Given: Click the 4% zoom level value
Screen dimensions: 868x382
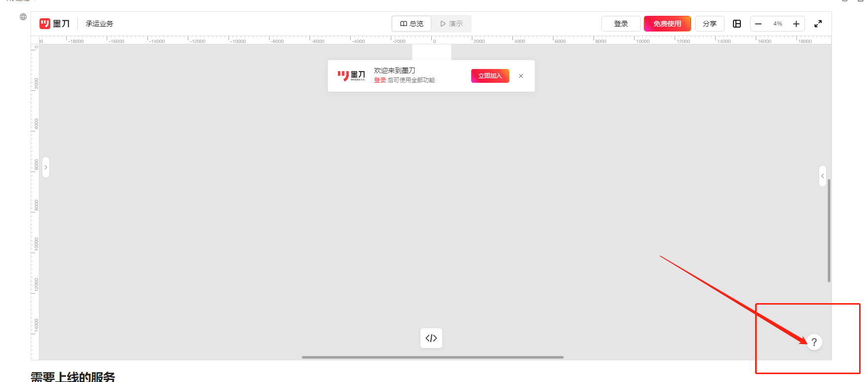Looking at the screenshot, I should (x=778, y=24).
